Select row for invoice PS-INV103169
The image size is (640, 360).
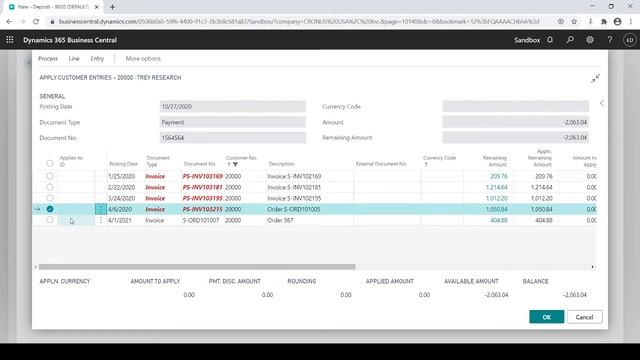[50, 176]
